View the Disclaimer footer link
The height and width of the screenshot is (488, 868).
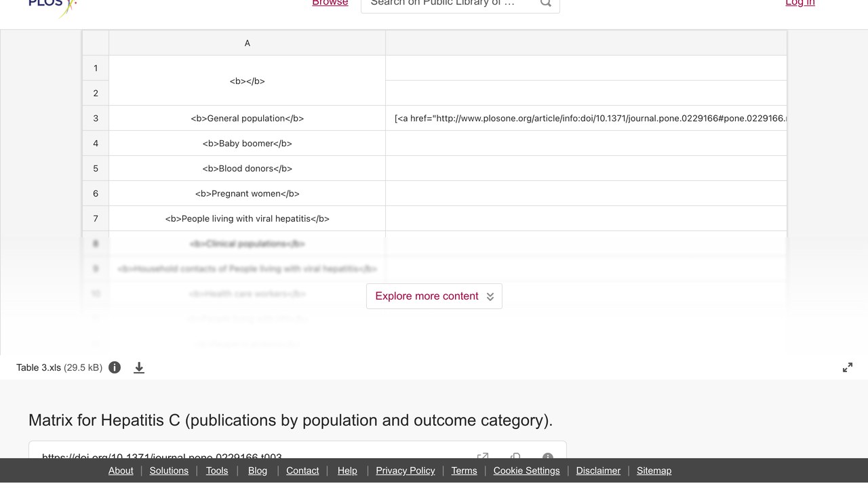click(x=598, y=470)
